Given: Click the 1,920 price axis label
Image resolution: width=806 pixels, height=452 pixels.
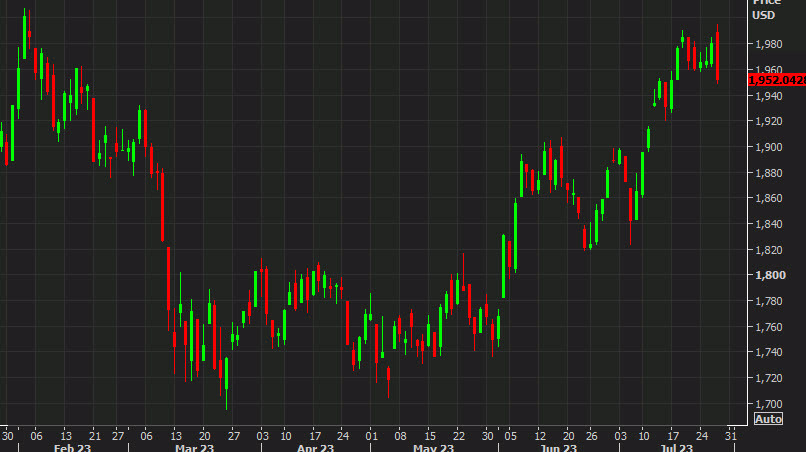Looking at the screenshot, I should [768, 121].
